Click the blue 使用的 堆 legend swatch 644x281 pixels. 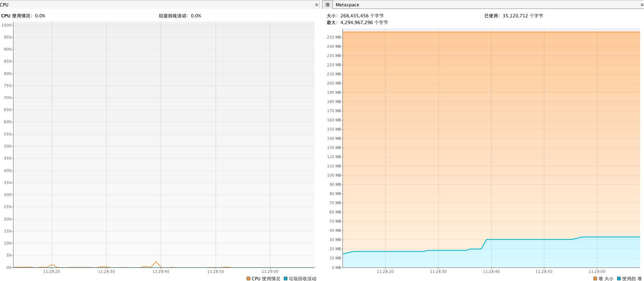coord(619,279)
